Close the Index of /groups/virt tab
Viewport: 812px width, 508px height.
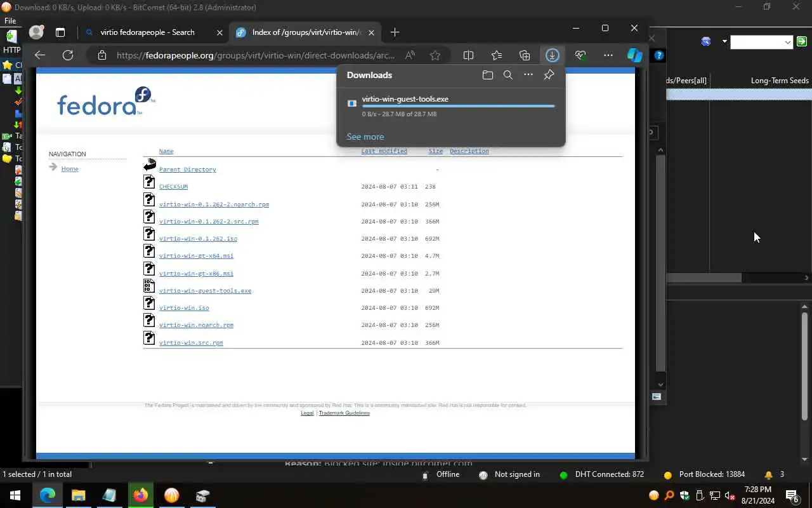pyautogui.click(x=372, y=32)
